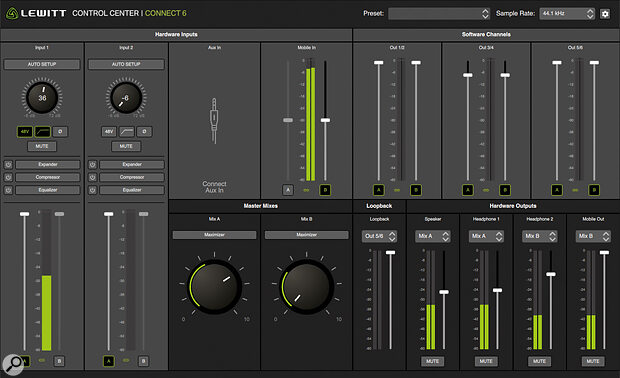
Task: Click Input 2 stereo link icon
Action: point(126,361)
